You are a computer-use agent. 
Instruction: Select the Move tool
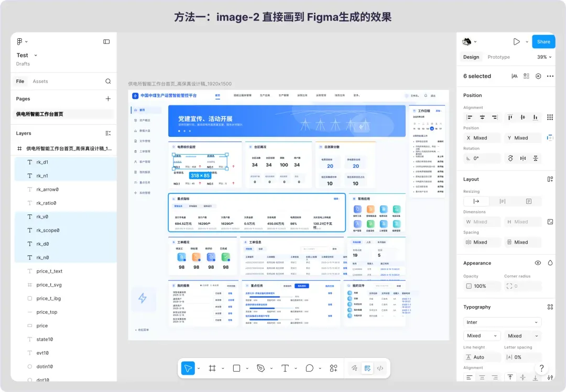[188, 368]
